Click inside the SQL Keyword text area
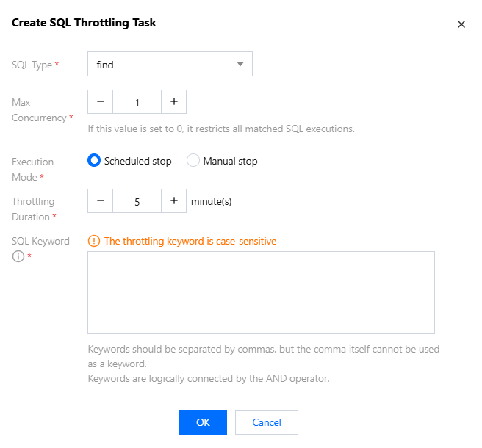The image size is (482, 448). click(x=261, y=292)
